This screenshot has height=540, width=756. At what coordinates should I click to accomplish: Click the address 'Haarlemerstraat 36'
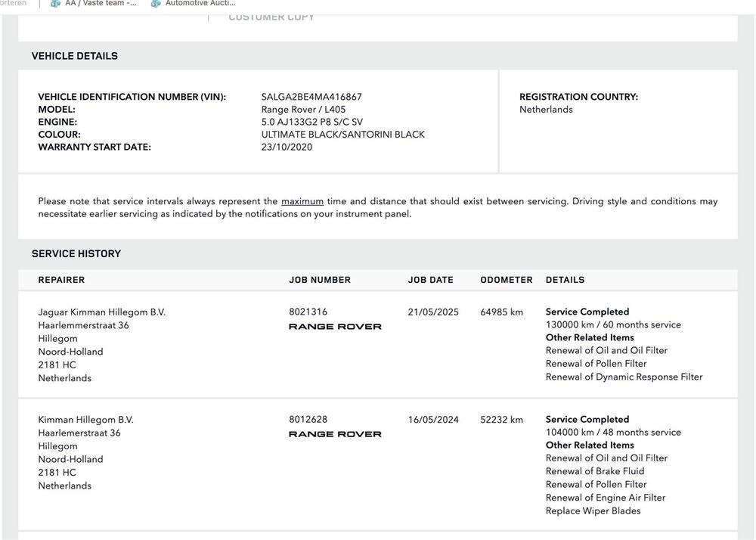click(x=79, y=433)
